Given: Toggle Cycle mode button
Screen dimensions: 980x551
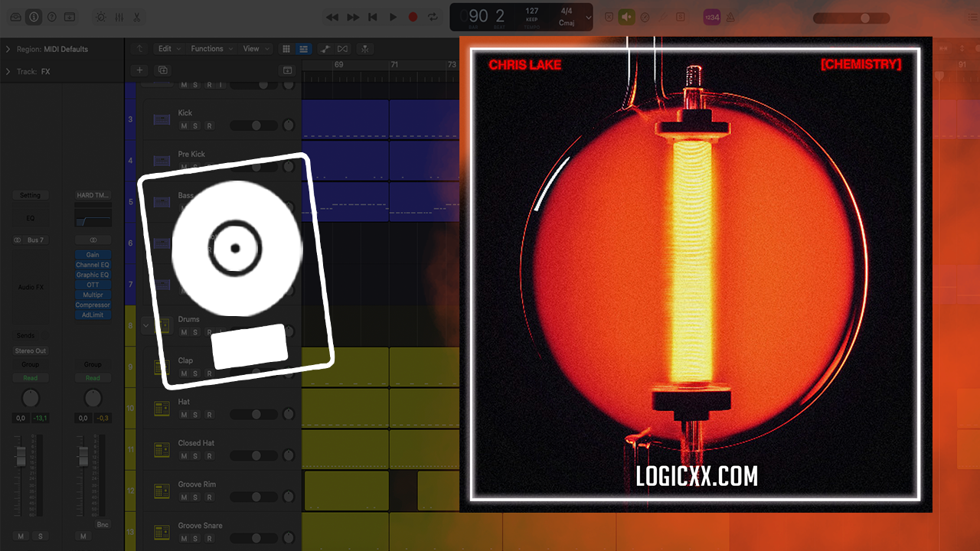Looking at the screenshot, I should 433,17.
